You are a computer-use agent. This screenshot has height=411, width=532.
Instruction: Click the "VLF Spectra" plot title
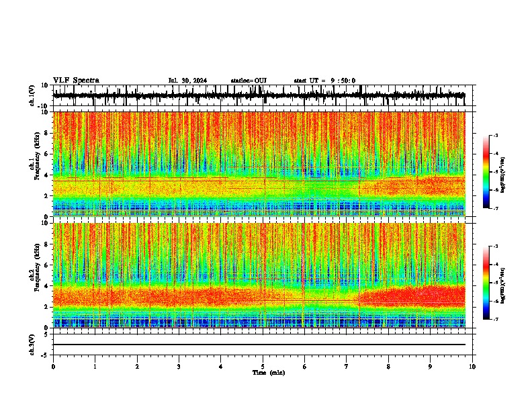pos(76,81)
